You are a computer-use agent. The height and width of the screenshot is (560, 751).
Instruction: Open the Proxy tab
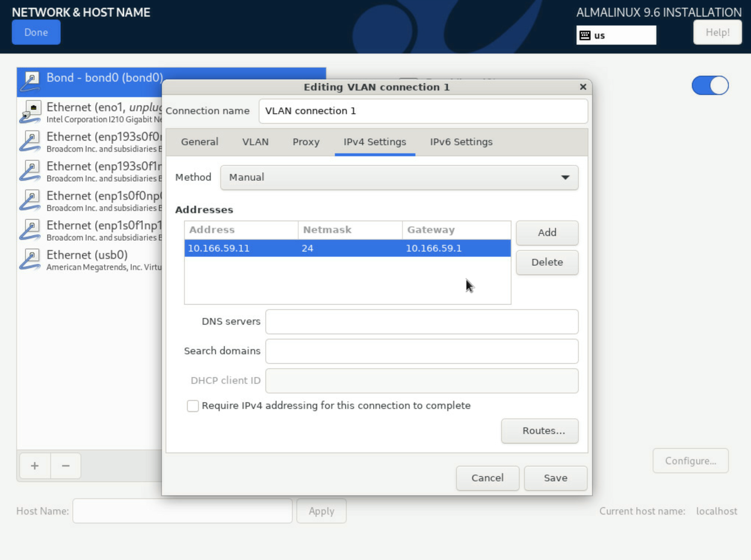click(306, 142)
